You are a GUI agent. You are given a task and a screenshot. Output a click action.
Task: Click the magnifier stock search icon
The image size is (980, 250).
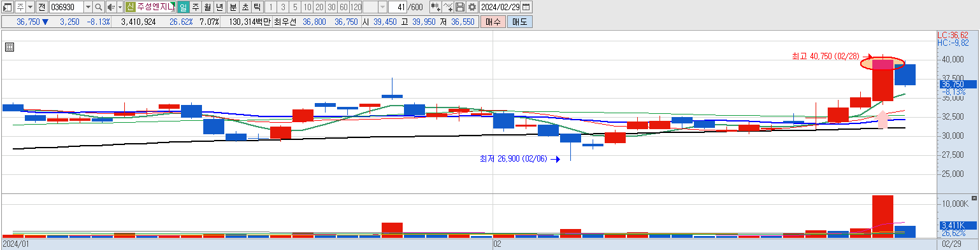pyautogui.click(x=99, y=8)
